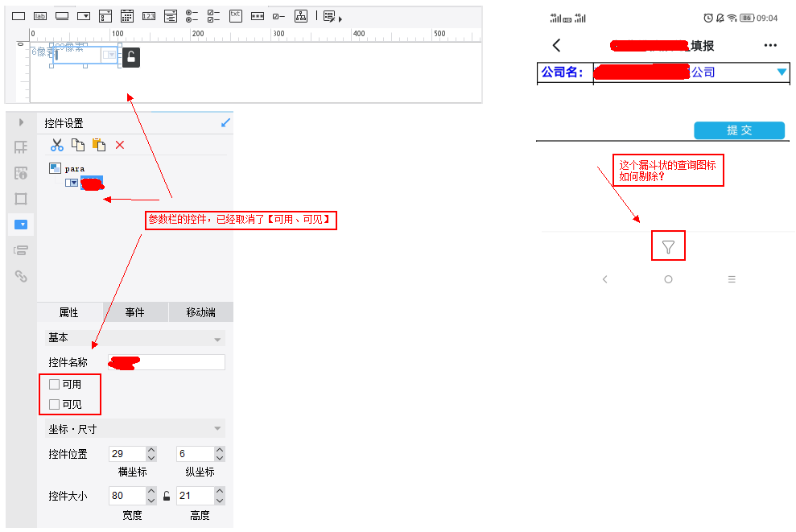
Task: Click the copy widget icon
Action: 78,145
